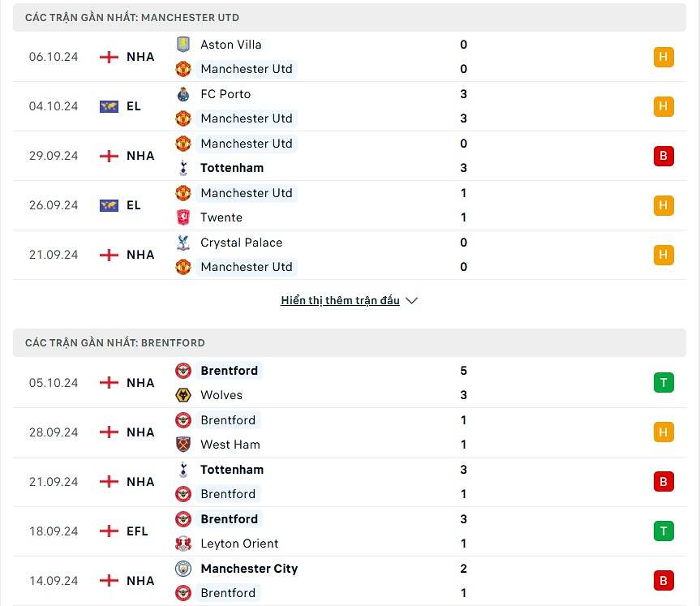Click the West Ham club crest

tap(183, 445)
